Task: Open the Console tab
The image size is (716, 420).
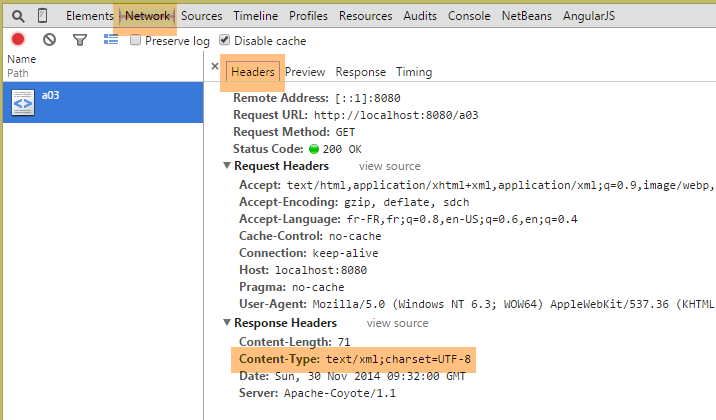Action: pyautogui.click(x=469, y=16)
